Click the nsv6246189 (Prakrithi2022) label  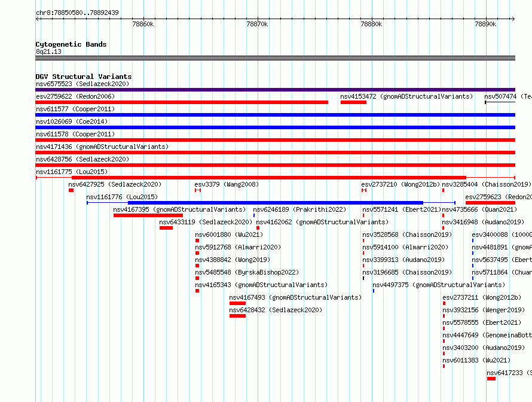point(299,209)
